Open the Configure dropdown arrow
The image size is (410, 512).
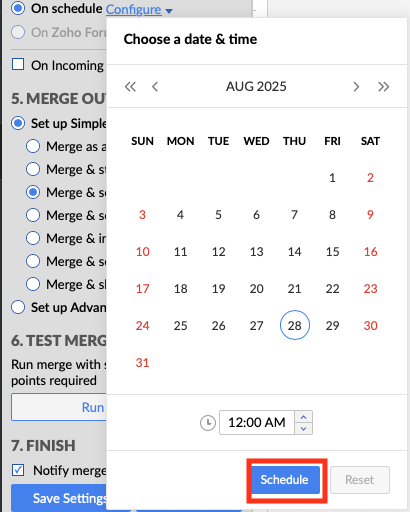[x=169, y=11]
